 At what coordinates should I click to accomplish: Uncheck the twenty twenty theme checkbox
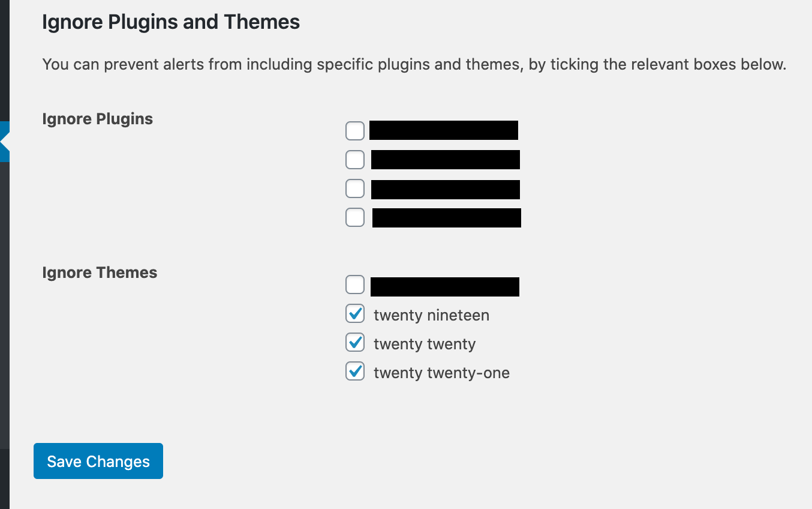tap(355, 342)
